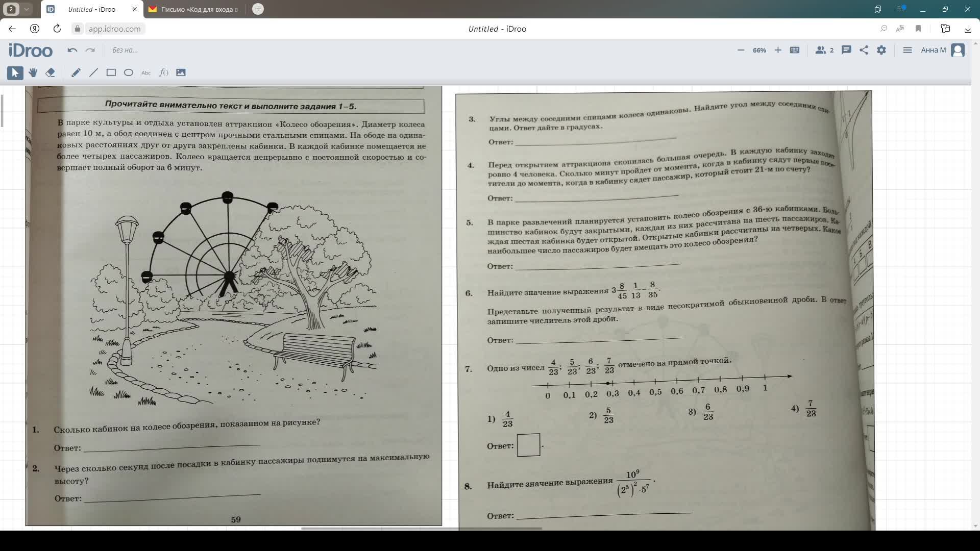Open the board chat panel
The height and width of the screenshot is (551, 980).
tap(846, 50)
